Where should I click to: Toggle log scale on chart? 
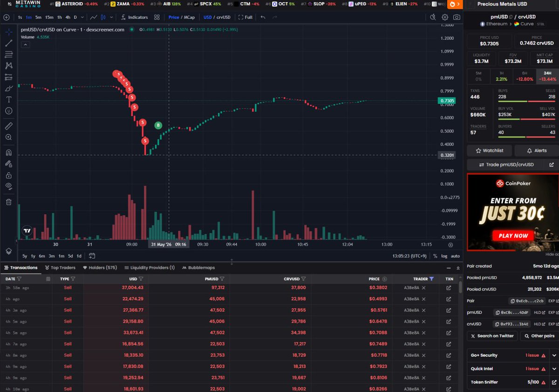click(444, 256)
